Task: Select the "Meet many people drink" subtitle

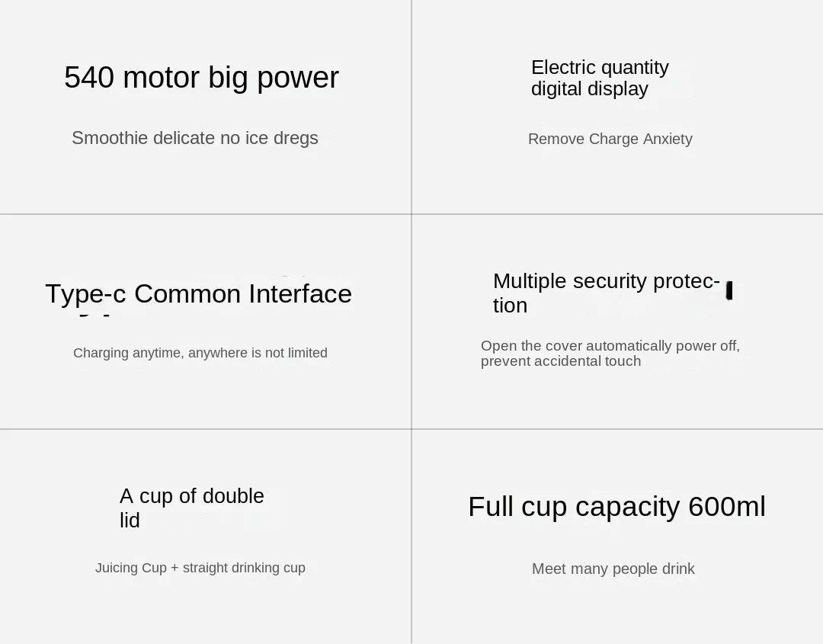Action: pyautogui.click(x=613, y=569)
